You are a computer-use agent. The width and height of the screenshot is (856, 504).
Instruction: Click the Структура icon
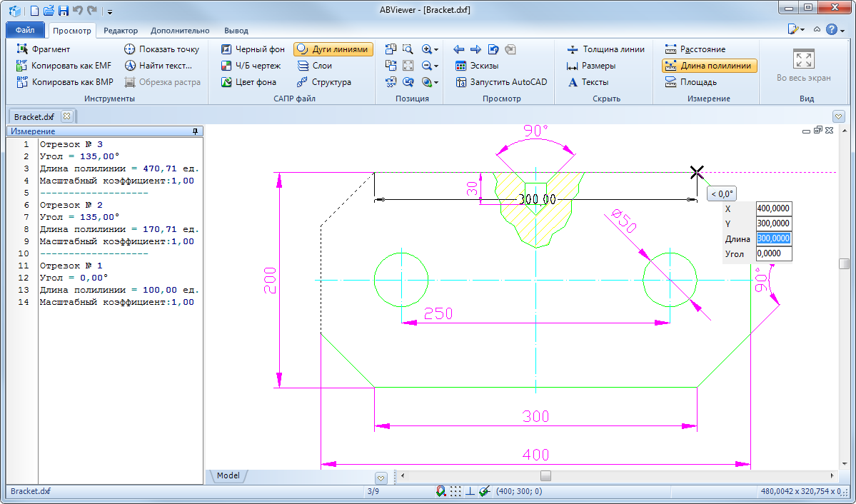302,82
